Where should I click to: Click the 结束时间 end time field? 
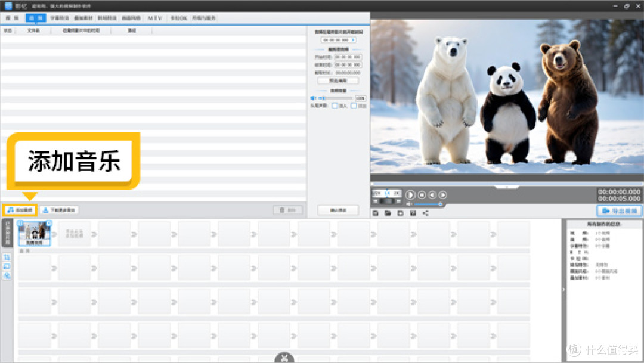(x=348, y=65)
